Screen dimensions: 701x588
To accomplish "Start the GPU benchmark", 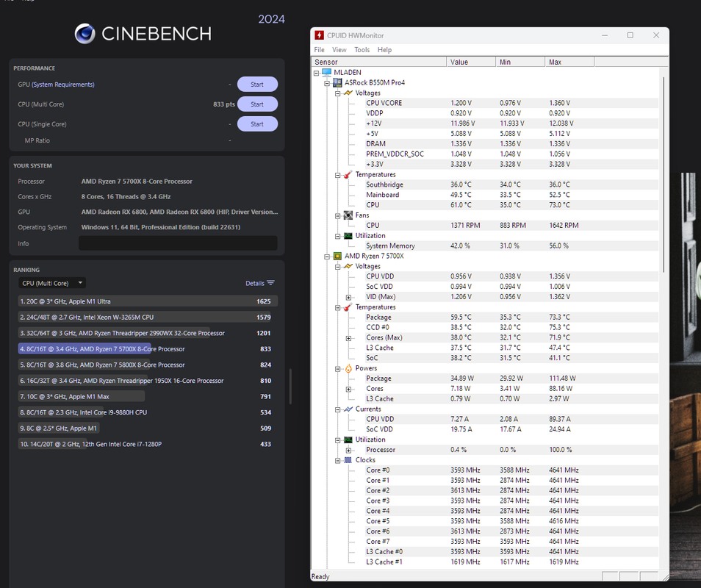I will [257, 84].
